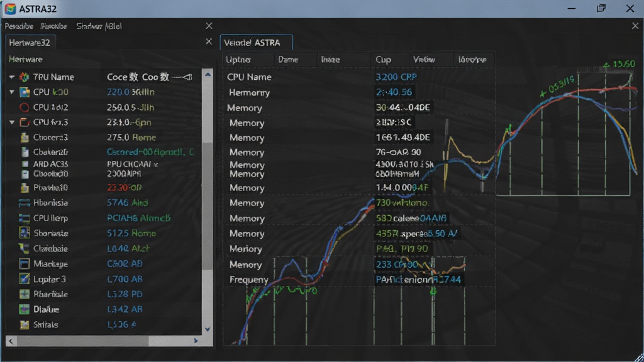
Task: Click the Dlaiue icon
Action: click(x=25, y=309)
